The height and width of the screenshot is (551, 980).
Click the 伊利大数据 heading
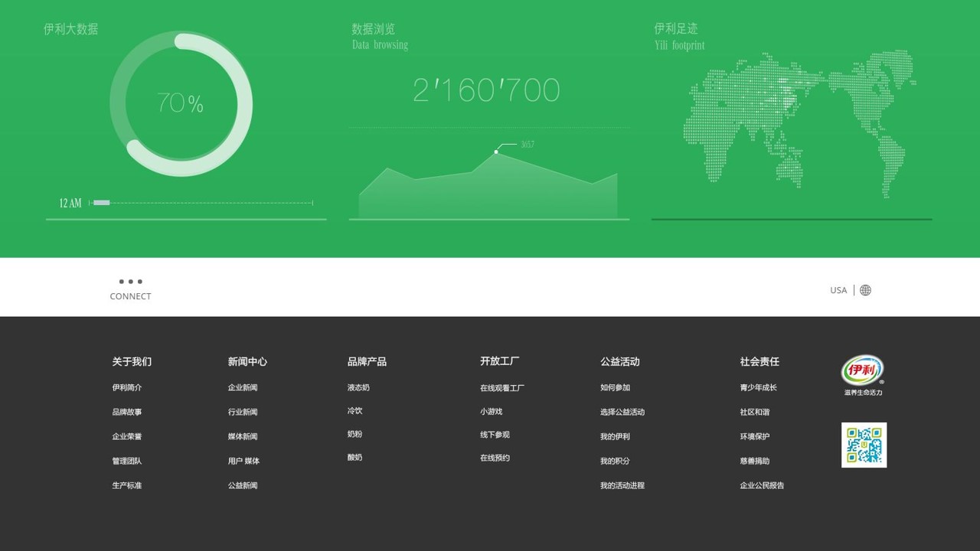click(x=70, y=29)
